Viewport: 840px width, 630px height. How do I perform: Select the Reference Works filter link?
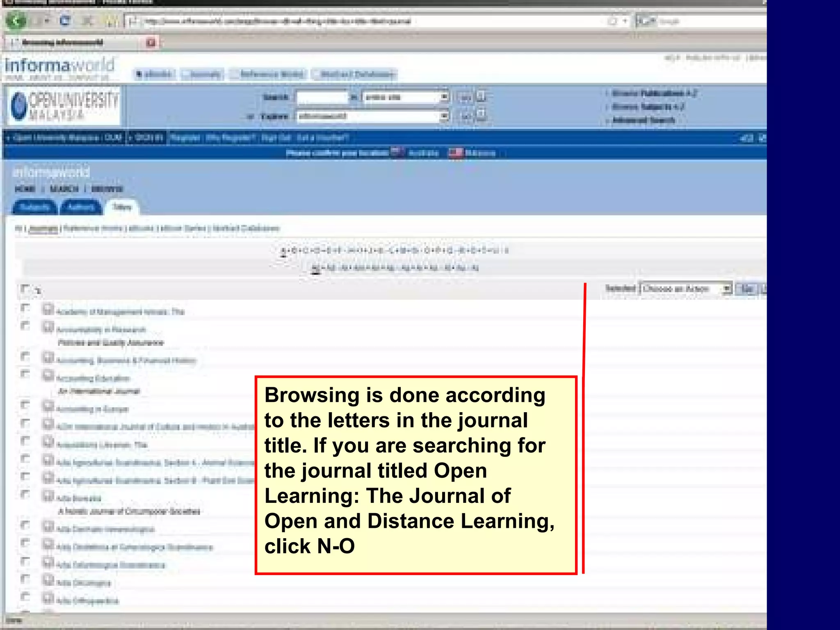point(93,228)
